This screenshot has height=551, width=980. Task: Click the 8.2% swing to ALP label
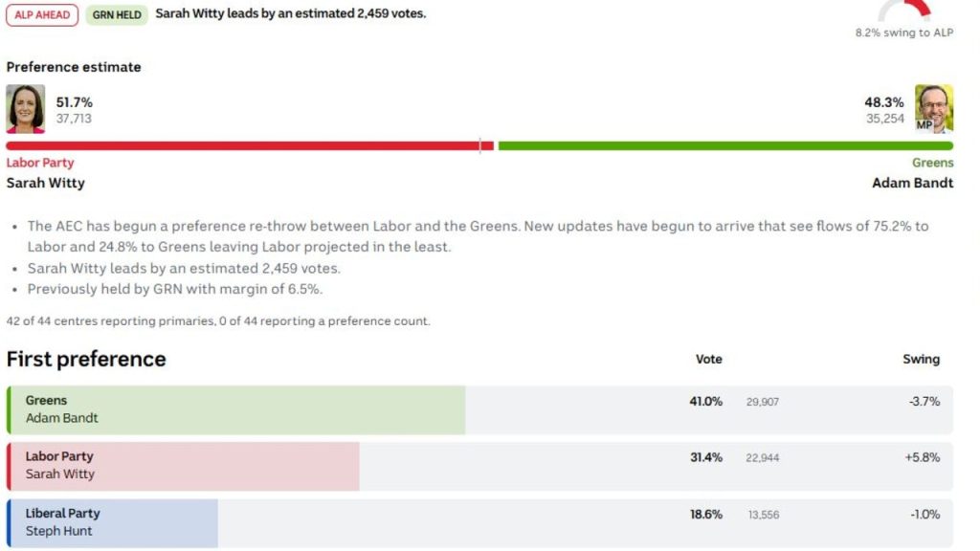pos(903,33)
